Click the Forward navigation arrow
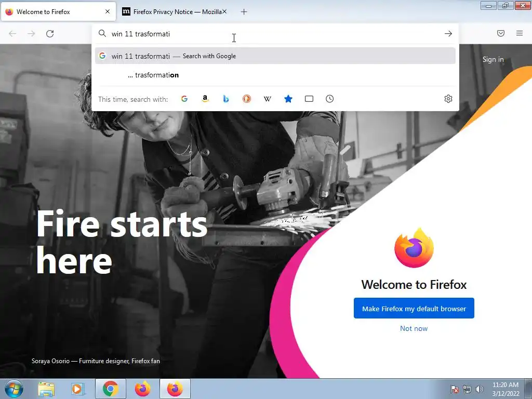This screenshot has width=532, height=399. point(31,34)
